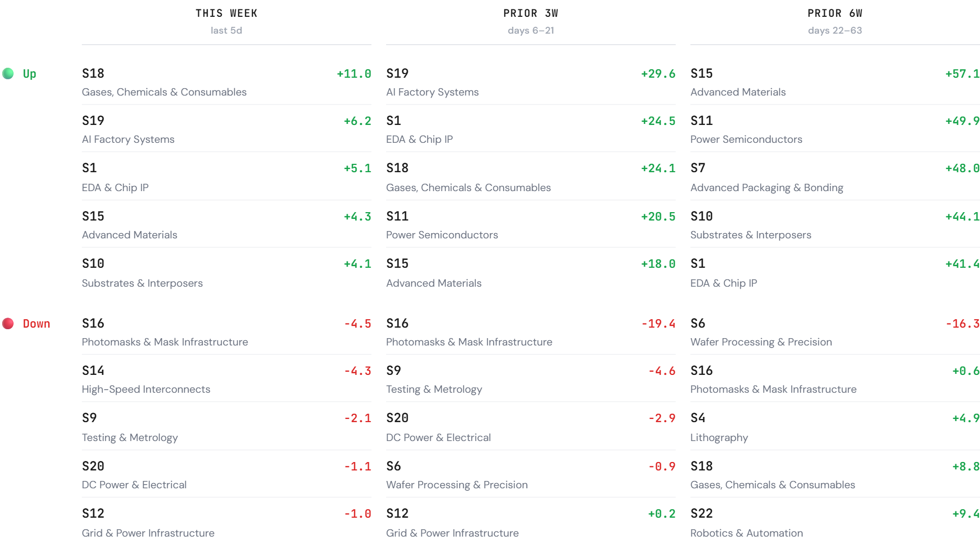Click the Down section label
The image size is (980, 545).
(x=37, y=323)
